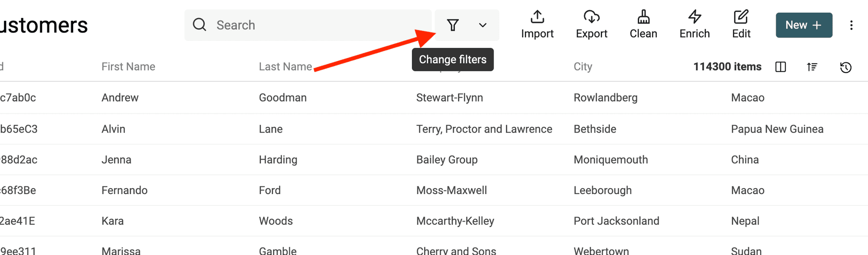Toggle the column layout view icon
868x255 pixels.
pos(781,67)
